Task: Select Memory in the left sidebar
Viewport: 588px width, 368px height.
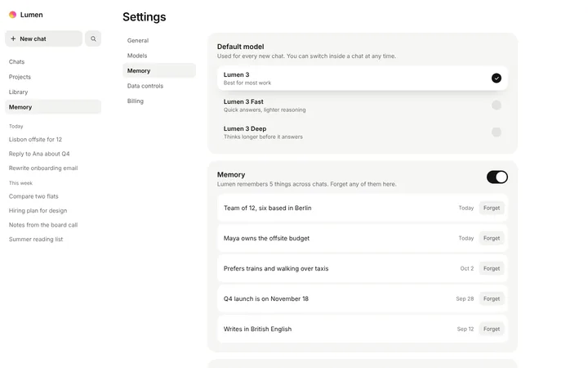Action: (x=53, y=107)
